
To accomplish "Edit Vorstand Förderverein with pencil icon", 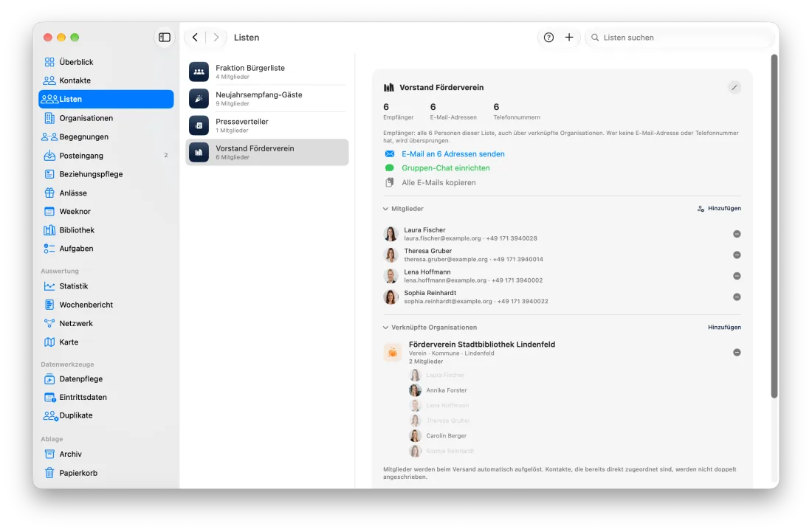I will (x=734, y=88).
